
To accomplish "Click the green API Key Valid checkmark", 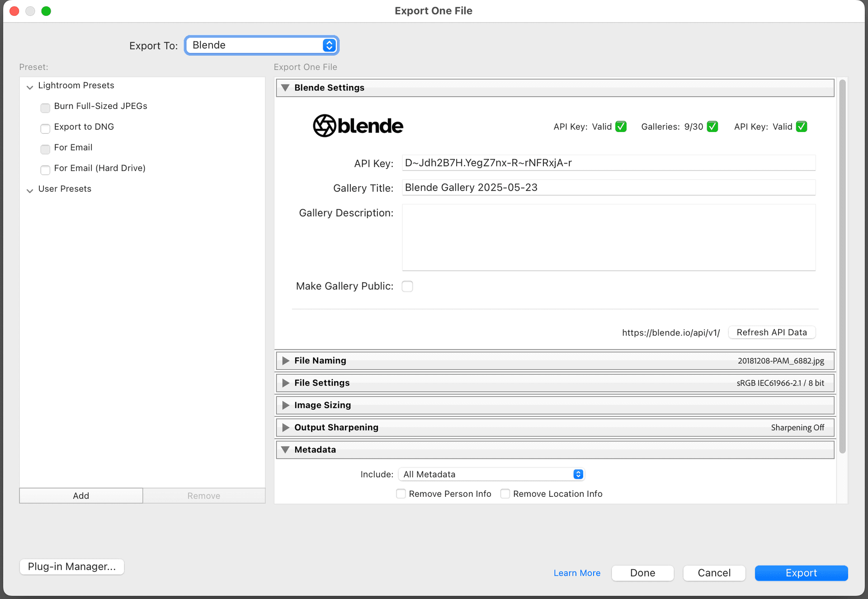I will tap(621, 127).
